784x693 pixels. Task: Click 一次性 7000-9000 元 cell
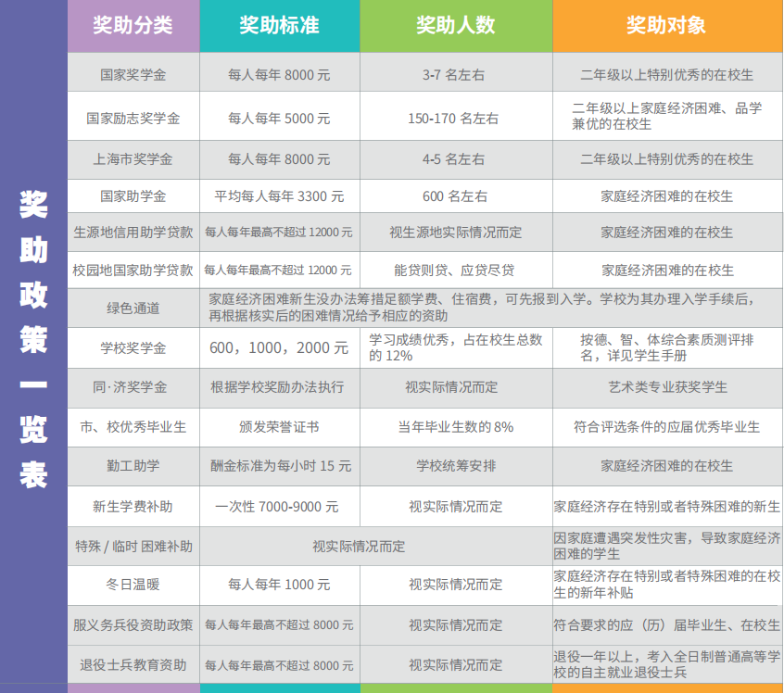(x=280, y=507)
